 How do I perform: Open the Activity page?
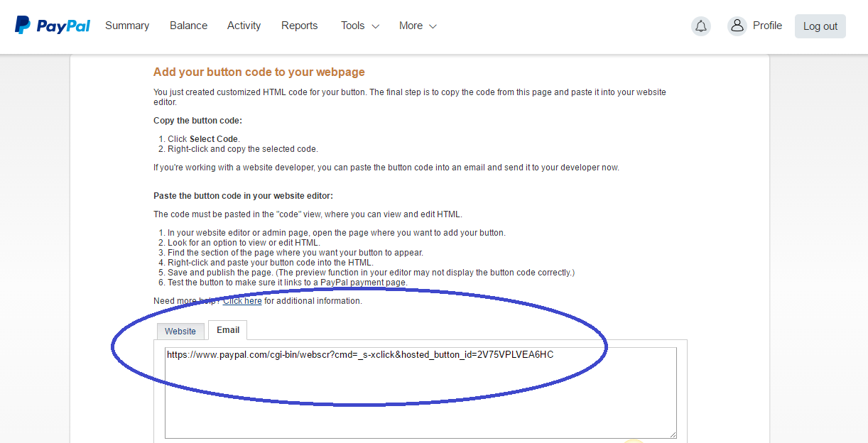point(244,26)
